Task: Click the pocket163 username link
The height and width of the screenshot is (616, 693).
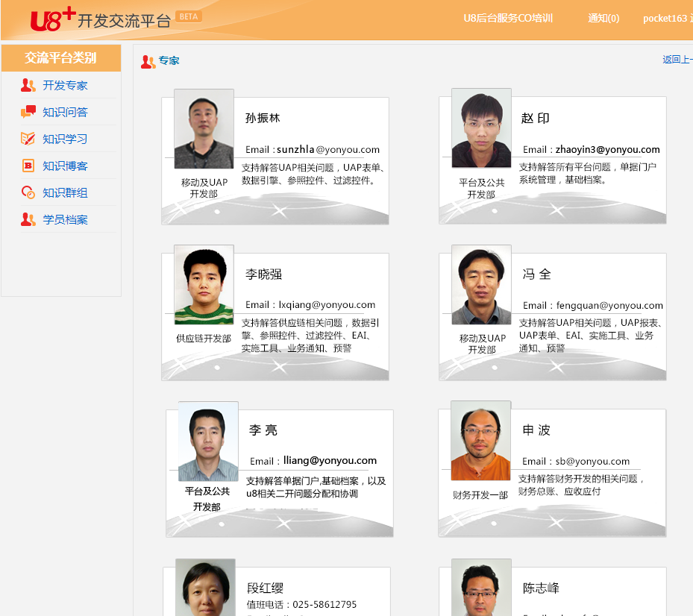Action: 665,18
